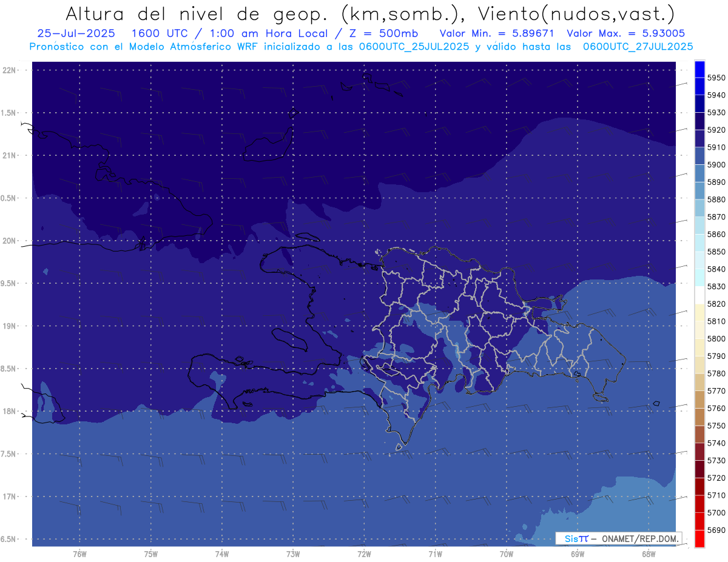728x562 pixels.
Task: Click the '5760' legend value
Action: [x=716, y=408]
